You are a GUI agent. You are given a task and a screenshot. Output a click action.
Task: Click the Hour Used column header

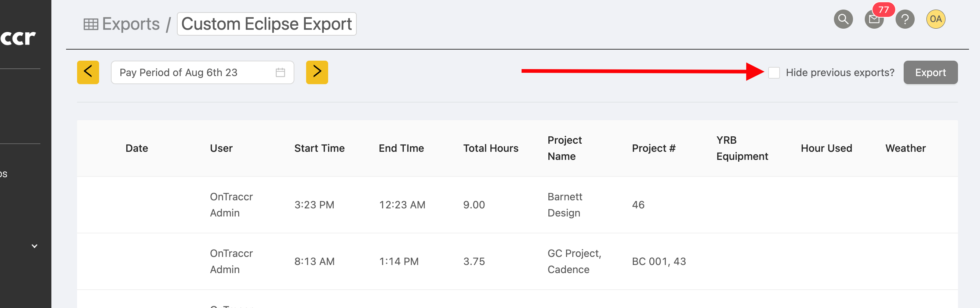826,148
